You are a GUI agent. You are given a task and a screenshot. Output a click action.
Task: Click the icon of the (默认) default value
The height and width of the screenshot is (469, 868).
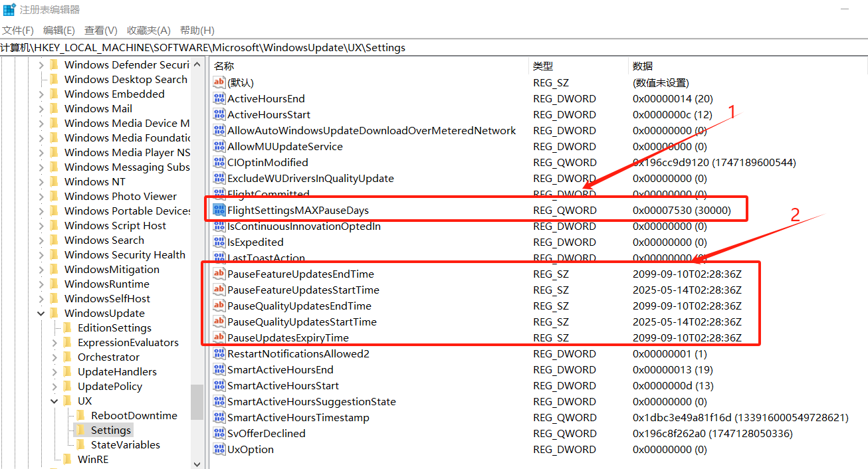point(219,83)
